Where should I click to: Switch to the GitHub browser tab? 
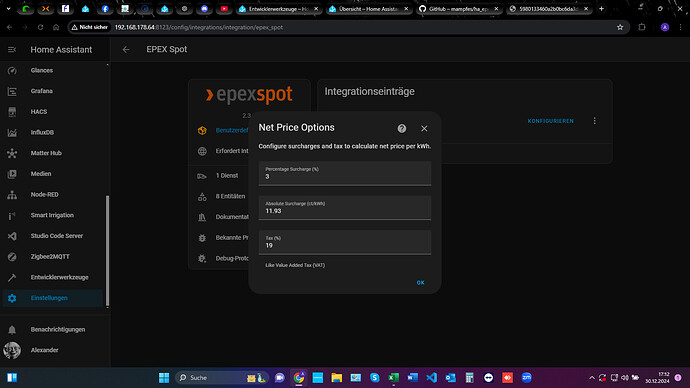coord(459,9)
